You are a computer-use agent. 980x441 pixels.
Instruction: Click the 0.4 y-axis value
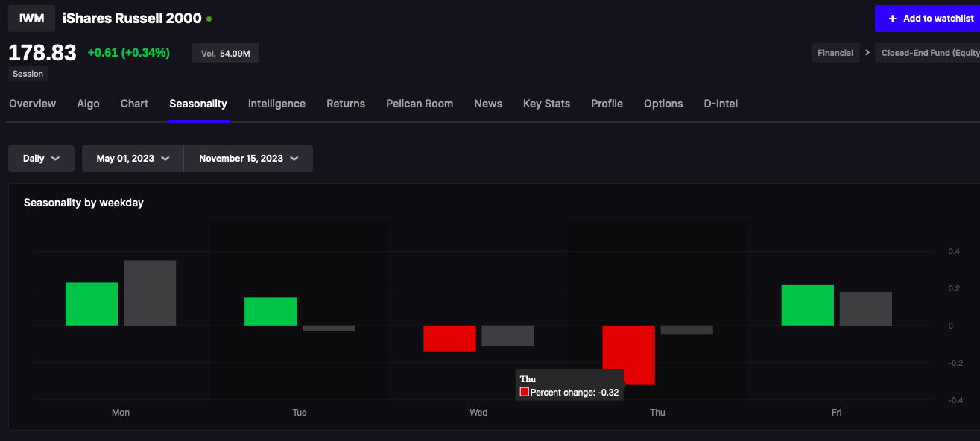[x=954, y=251]
